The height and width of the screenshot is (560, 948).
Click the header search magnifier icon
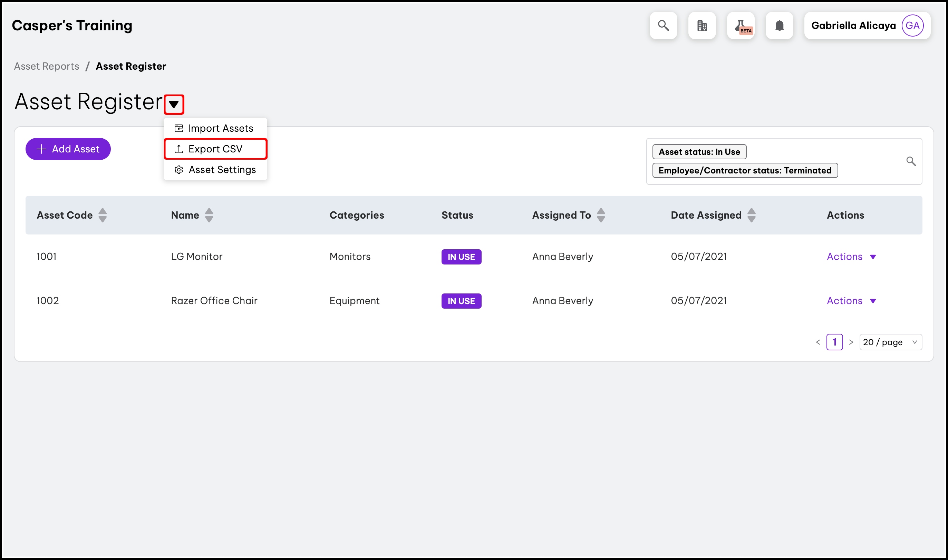click(x=663, y=26)
